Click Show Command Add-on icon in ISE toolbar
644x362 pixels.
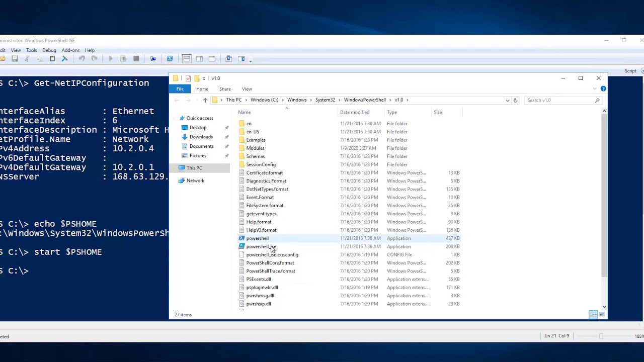pyautogui.click(x=242, y=59)
